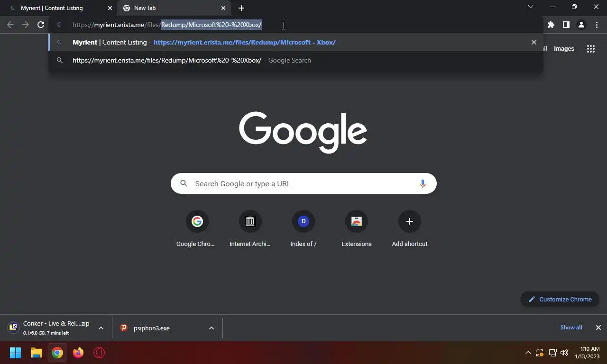Show hidden system tray icons chevron
The width and height of the screenshot is (607, 364).
point(528,353)
